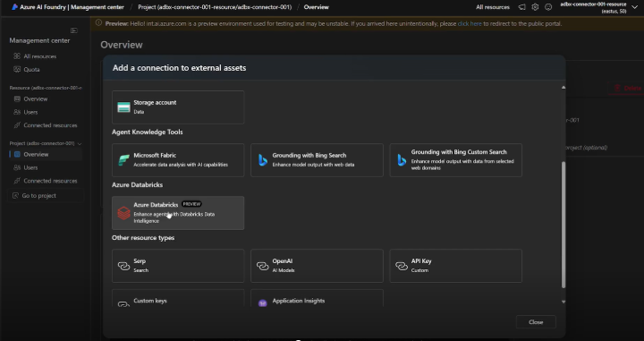Open All resources in the top bar
This screenshot has height=341, width=644.
pyautogui.click(x=493, y=7)
